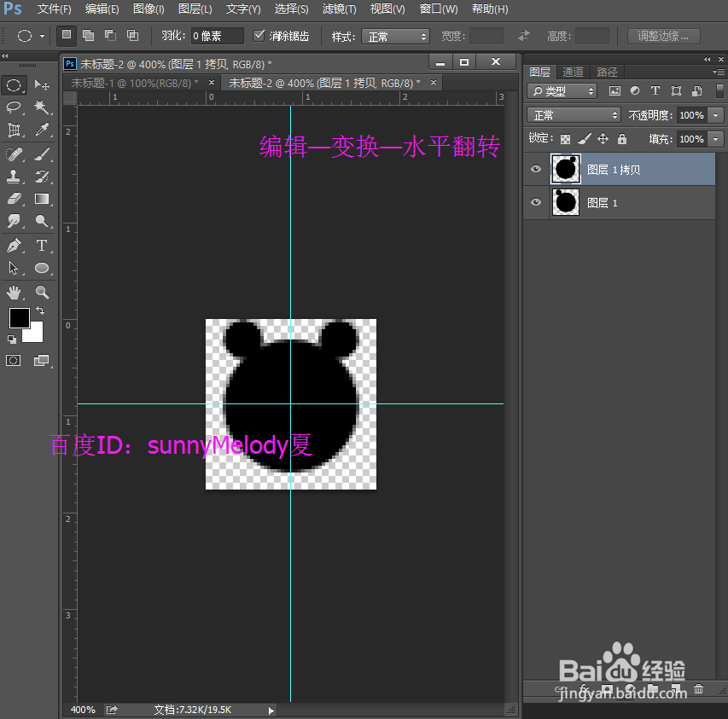Hide the 图层 1 拷贝 layer
This screenshot has height=719, width=728.
536,169
